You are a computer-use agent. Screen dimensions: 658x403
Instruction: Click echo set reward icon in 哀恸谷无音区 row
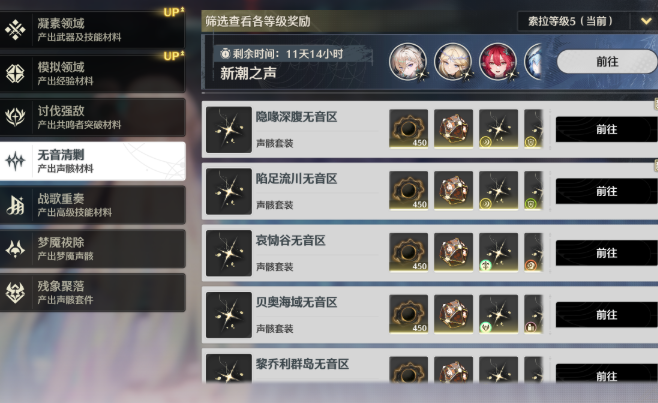[x=499, y=252]
